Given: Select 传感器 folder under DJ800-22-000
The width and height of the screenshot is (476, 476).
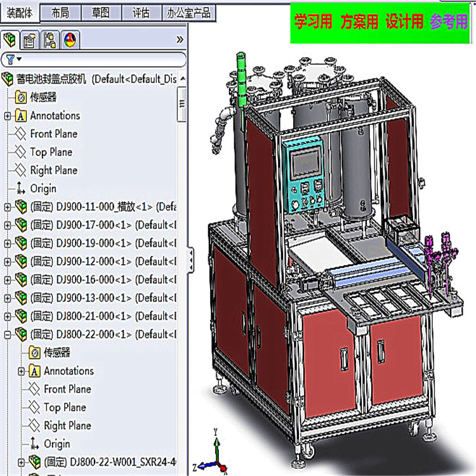Looking at the screenshot, I should pos(35,353).
